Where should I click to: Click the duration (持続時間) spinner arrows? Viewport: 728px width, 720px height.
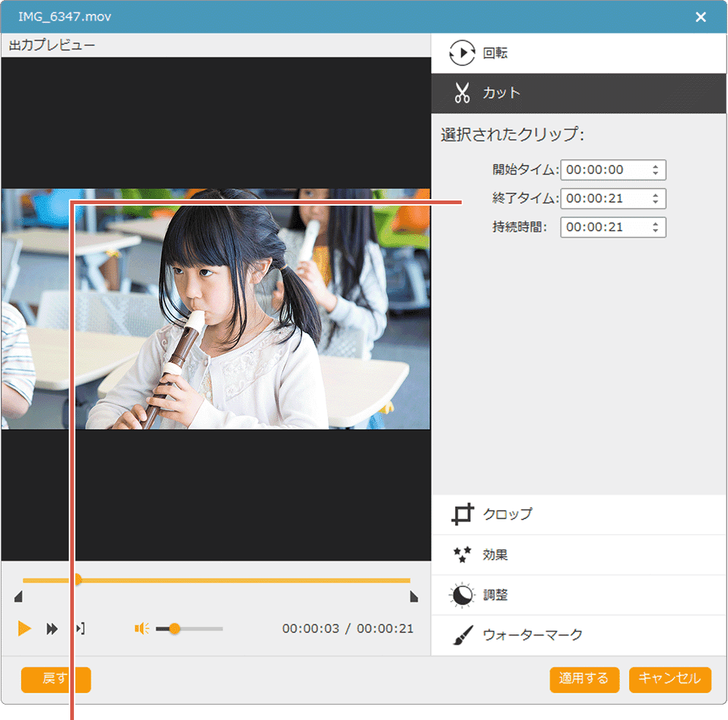(x=655, y=228)
